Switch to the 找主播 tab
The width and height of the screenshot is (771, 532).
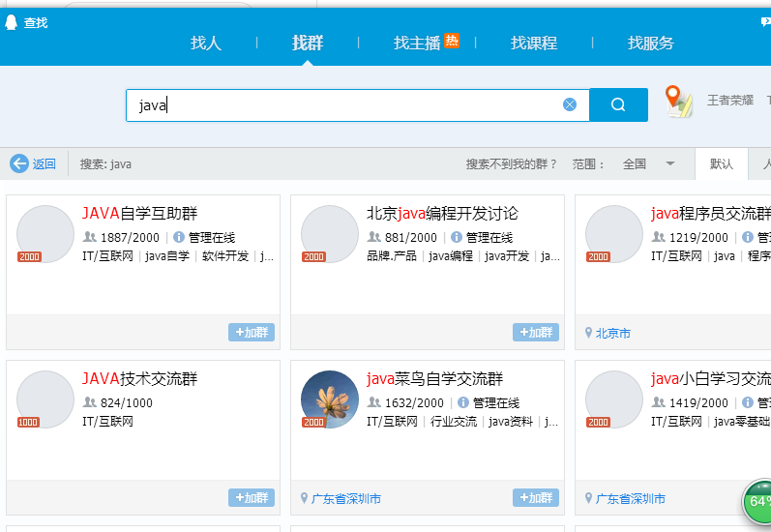417,43
